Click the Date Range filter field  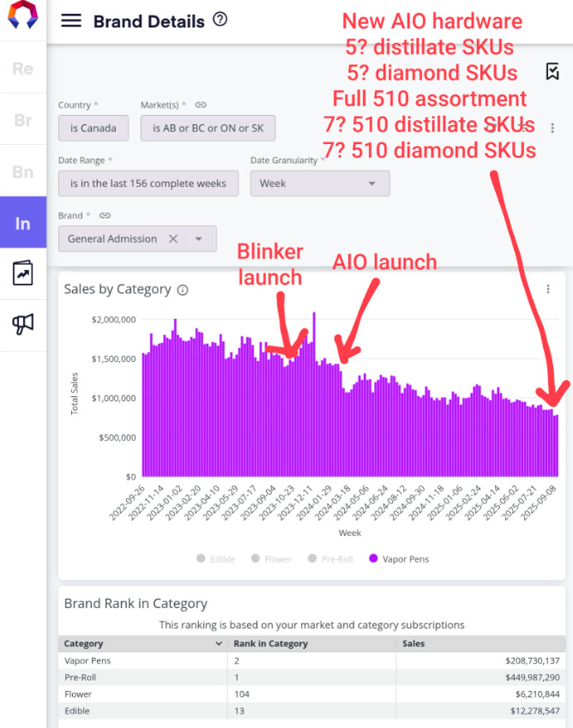point(148,184)
